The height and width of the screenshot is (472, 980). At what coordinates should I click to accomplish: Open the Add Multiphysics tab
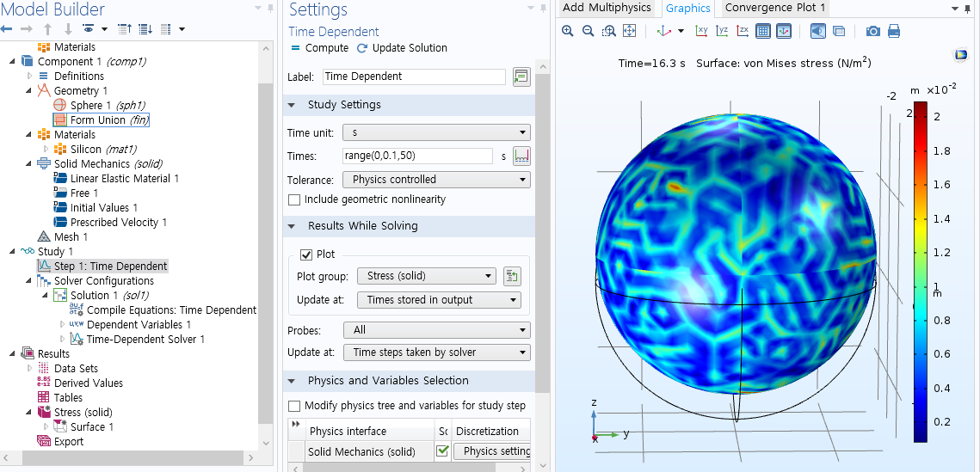[608, 8]
